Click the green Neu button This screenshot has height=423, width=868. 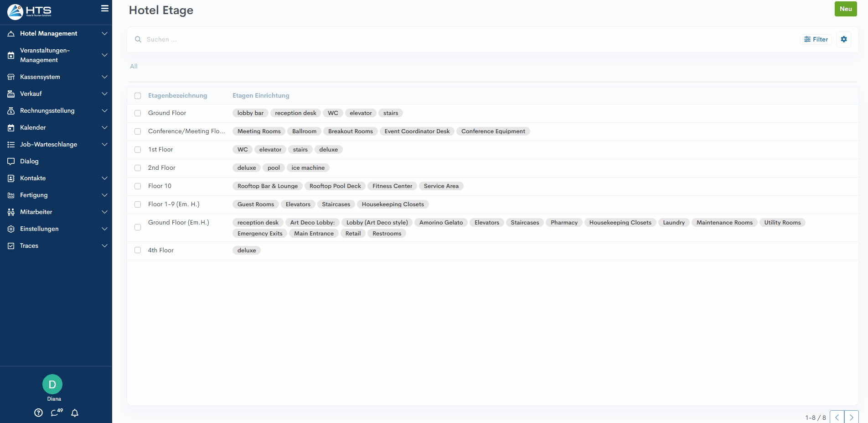click(x=845, y=9)
